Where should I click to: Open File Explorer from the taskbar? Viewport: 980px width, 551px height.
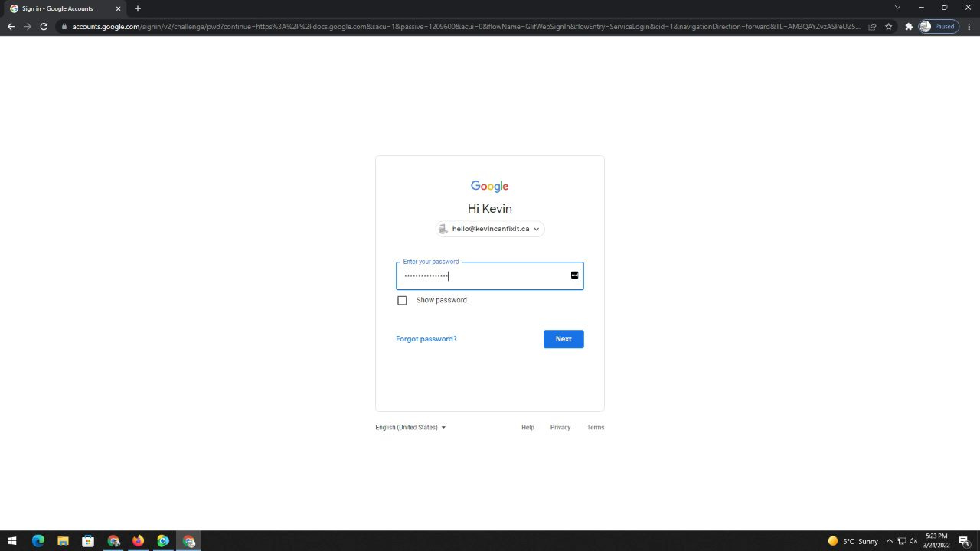tap(63, 541)
